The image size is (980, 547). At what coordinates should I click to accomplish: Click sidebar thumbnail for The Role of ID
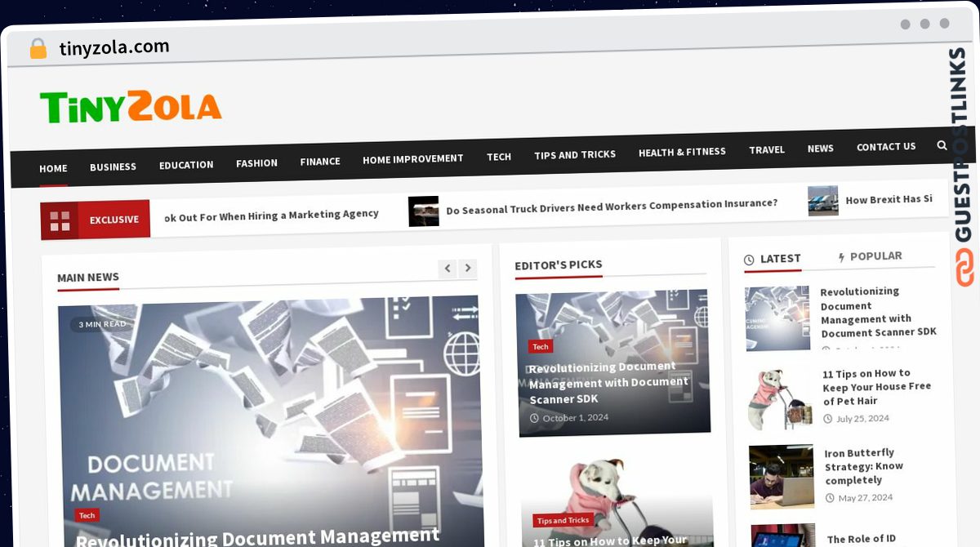[783, 536]
